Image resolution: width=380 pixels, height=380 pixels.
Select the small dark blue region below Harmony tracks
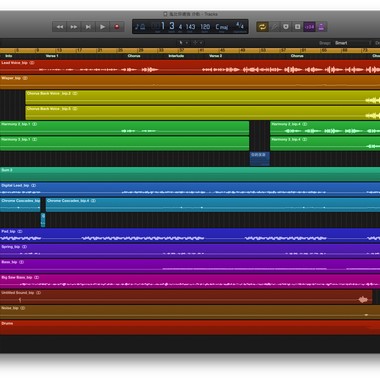coord(260,159)
